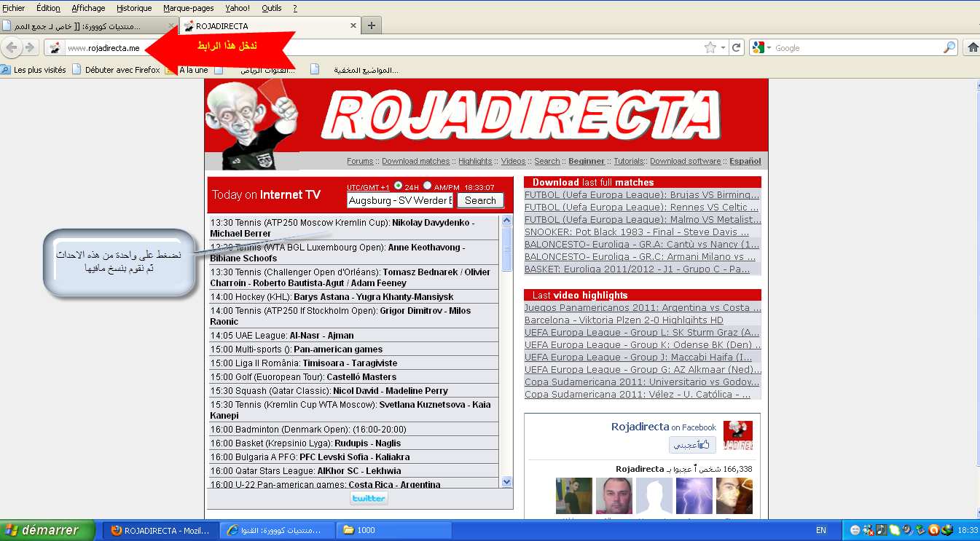
Task: Bookmark this page with the star icon
Action: pos(710,47)
